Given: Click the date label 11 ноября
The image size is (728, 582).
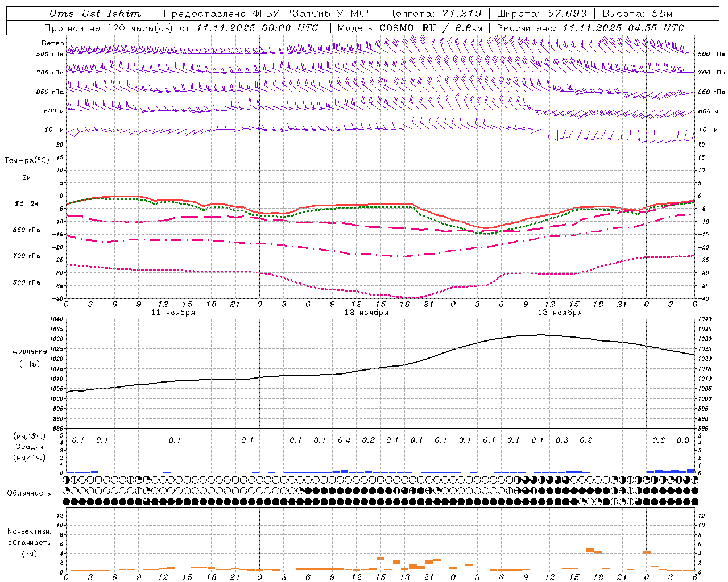Looking at the screenshot, I should [x=173, y=313].
